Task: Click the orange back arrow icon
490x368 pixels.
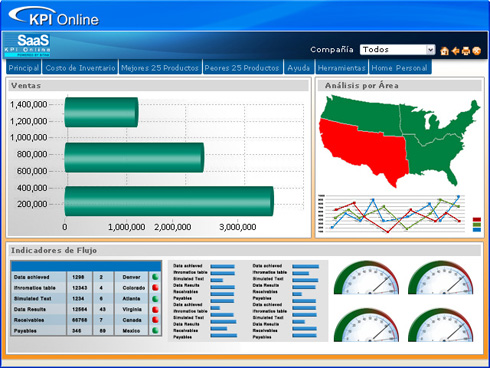Action: coord(455,51)
